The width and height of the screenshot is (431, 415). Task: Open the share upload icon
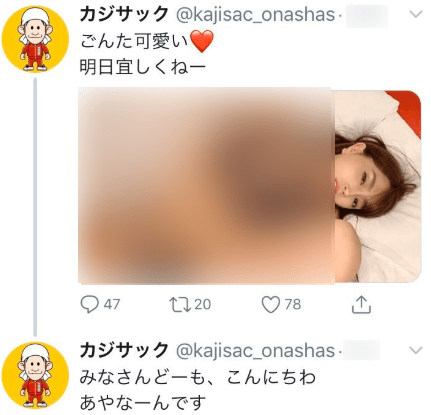(x=361, y=304)
